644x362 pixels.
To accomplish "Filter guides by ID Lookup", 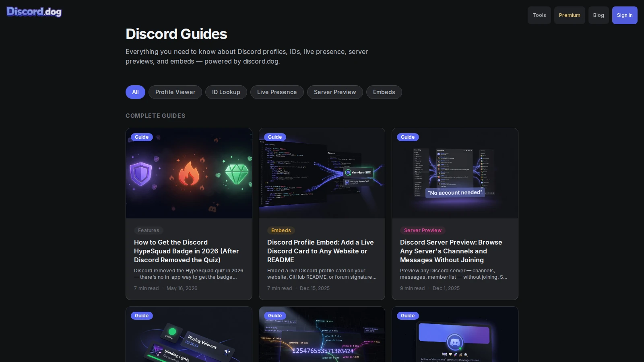I will tap(226, 92).
